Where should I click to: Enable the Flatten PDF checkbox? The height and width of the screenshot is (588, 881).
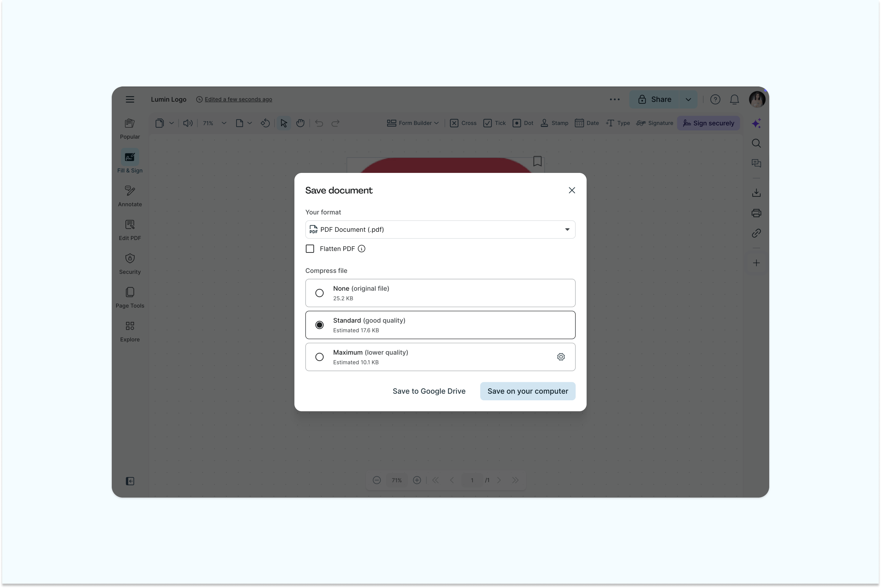(x=310, y=249)
